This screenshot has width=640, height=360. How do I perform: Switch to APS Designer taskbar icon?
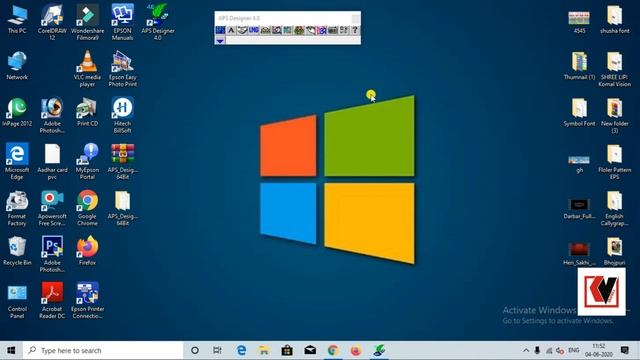[x=379, y=350]
